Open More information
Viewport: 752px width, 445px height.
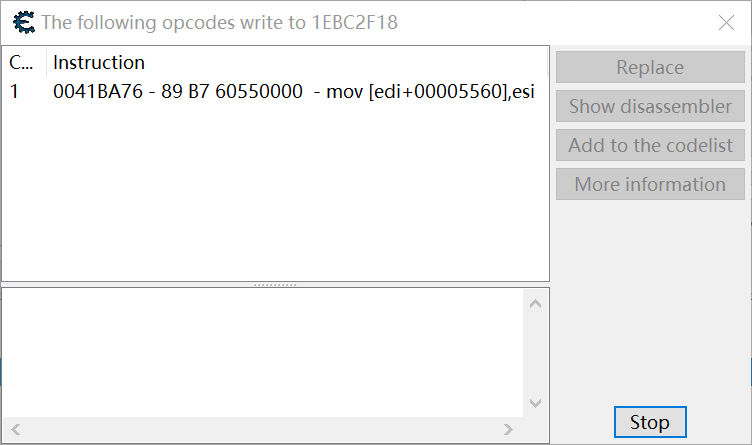[x=650, y=184]
